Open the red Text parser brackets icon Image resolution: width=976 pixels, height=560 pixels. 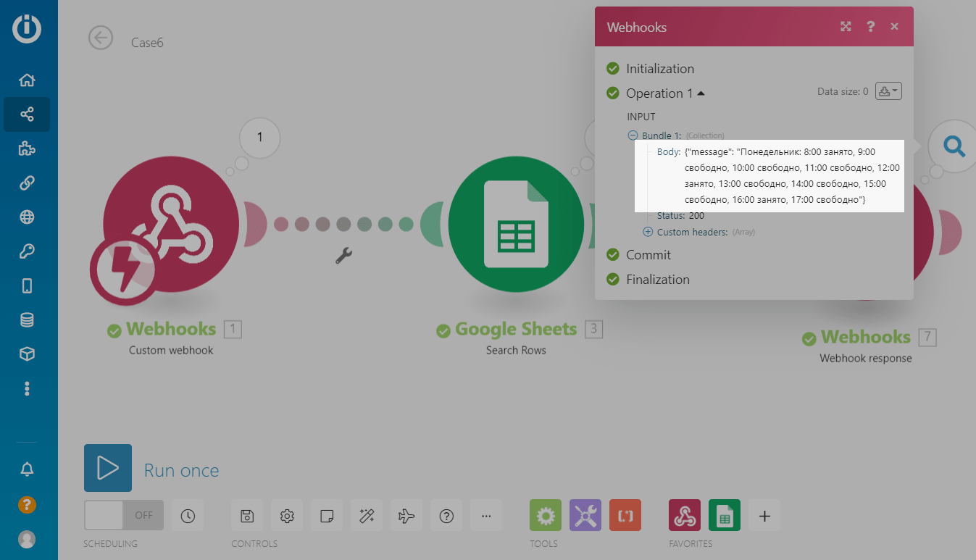point(625,516)
